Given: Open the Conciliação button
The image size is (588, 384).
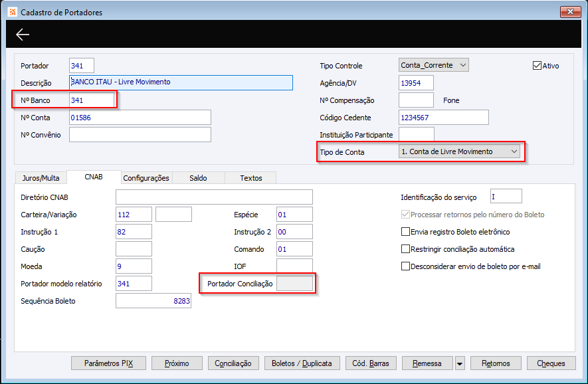Looking at the screenshot, I should (233, 363).
